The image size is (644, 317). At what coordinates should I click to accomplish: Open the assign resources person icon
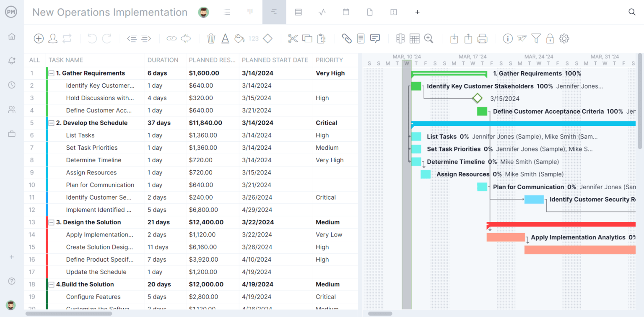pos(53,38)
